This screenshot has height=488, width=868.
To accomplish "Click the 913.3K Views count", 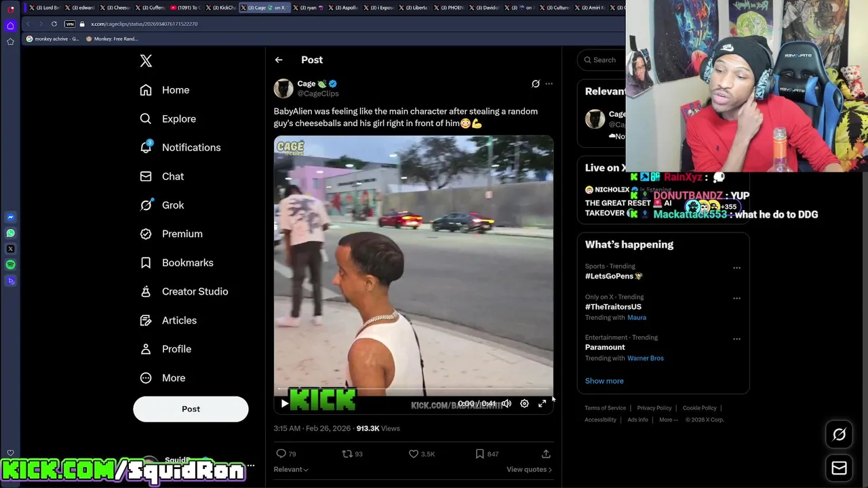I will tap(378, 428).
